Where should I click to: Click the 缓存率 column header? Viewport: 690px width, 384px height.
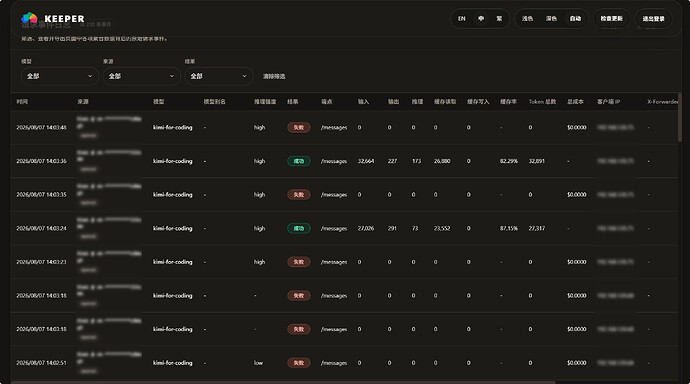pos(508,102)
